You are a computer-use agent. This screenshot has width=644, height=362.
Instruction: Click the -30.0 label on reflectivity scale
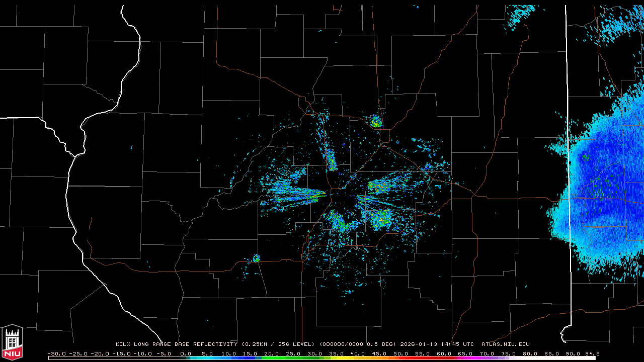point(56,353)
